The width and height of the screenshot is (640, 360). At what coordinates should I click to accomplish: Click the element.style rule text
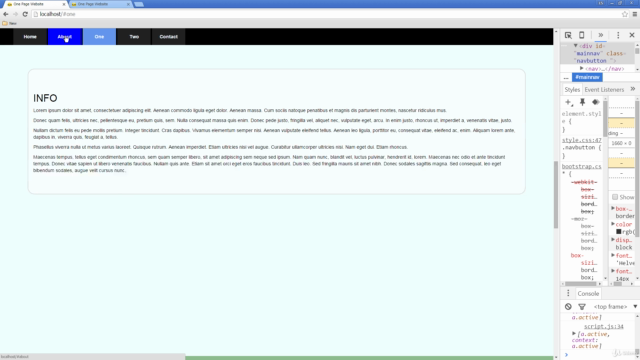(582, 118)
